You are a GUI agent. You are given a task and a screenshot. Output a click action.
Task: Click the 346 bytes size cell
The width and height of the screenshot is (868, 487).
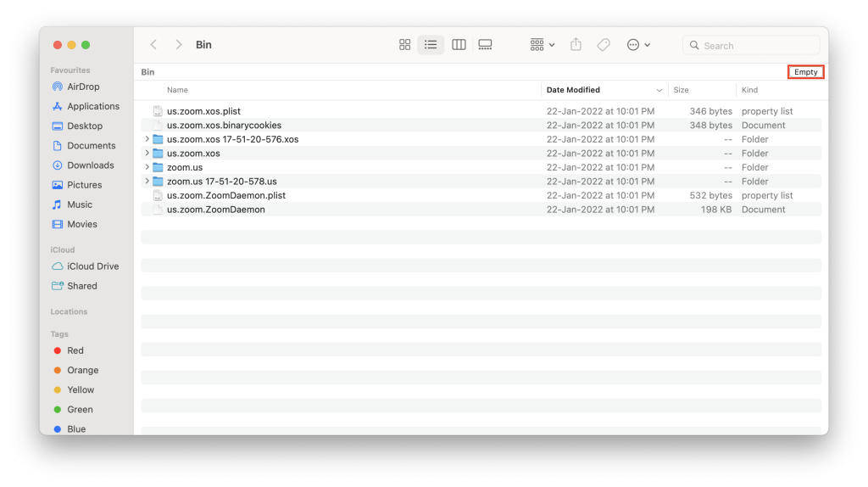[711, 111]
